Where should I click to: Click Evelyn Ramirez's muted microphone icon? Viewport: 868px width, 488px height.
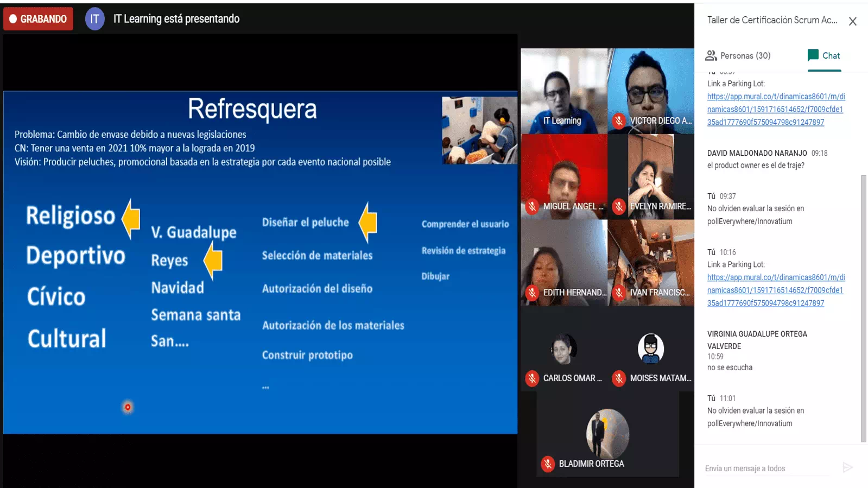click(619, 206)
